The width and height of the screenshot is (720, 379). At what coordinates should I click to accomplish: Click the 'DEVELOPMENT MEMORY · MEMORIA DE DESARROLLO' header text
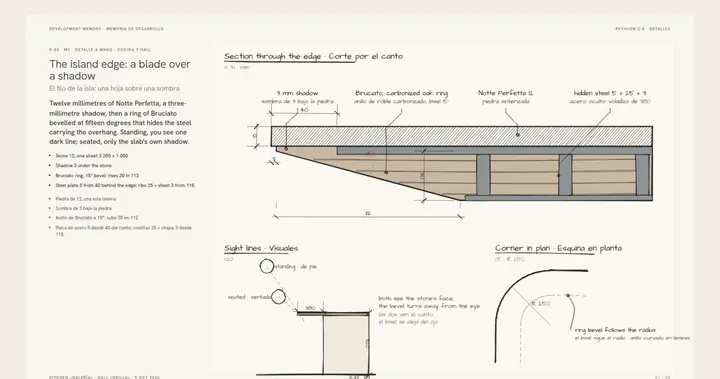point(107,29)
